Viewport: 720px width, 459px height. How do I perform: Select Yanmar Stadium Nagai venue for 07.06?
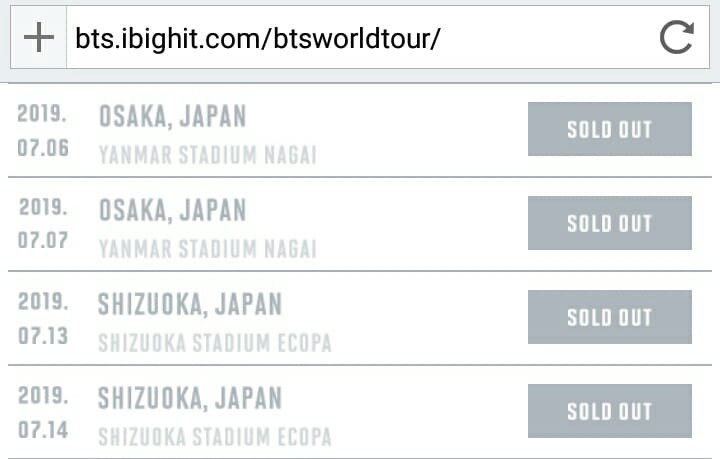[x=208, y=155]
